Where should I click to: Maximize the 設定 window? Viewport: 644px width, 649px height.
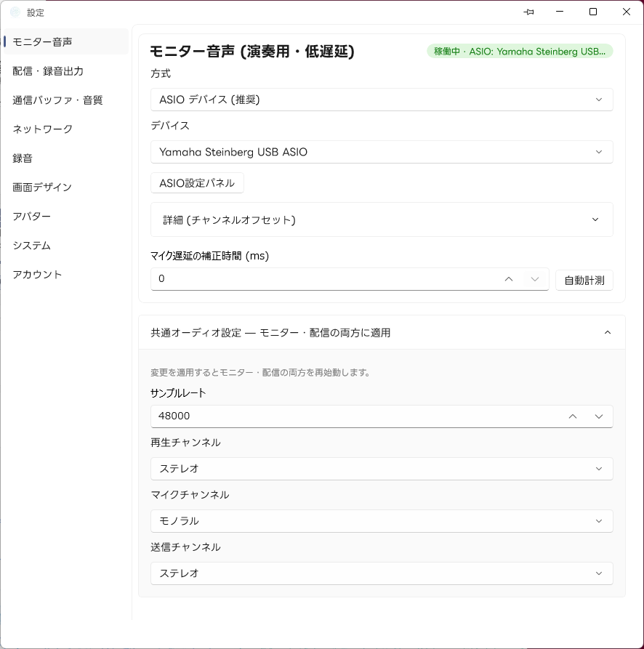[592, 12]
